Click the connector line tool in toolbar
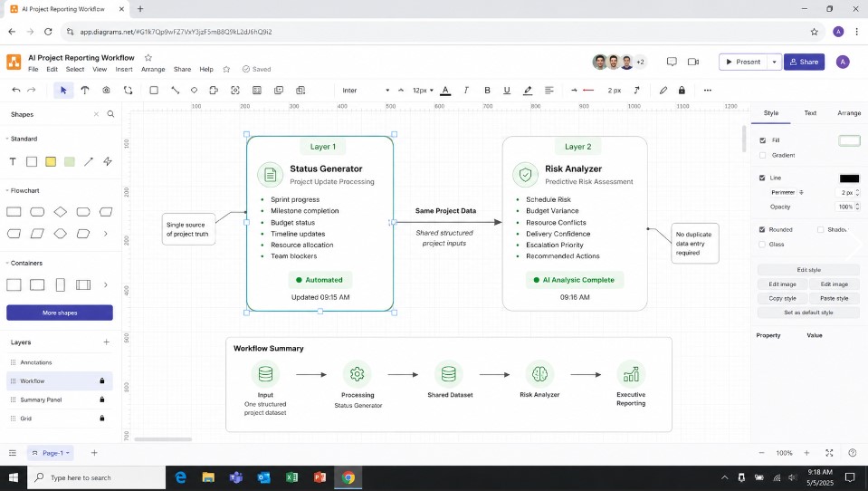This screenshot has width=868, height=491. [175, 91]
